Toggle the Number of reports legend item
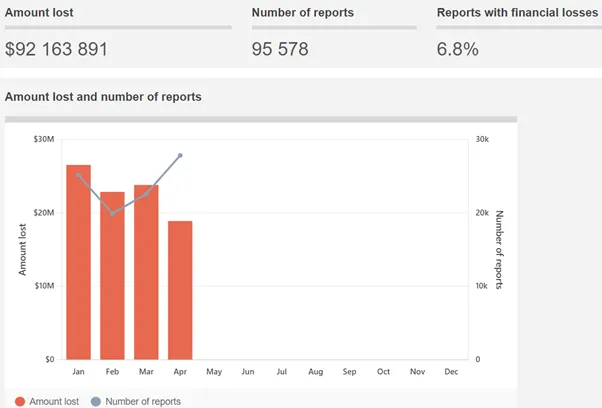Viewport: 602px width, 408px height. click(x=136, y=401)
